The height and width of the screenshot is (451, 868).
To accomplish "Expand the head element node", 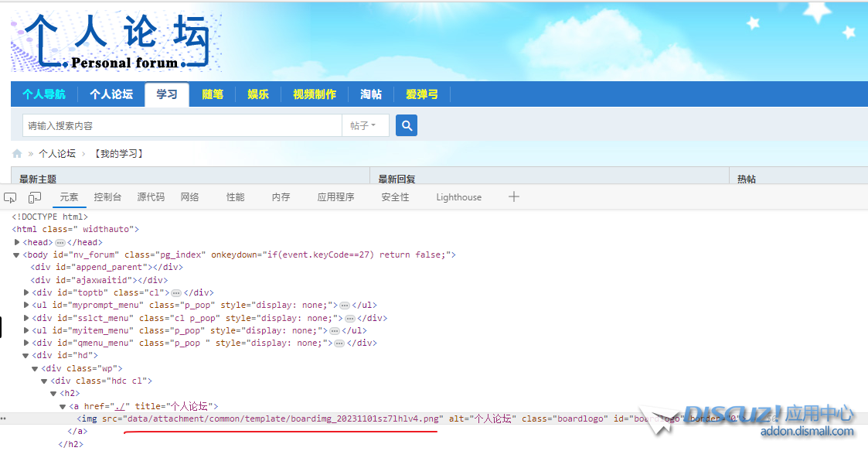I will (x=17, y=242).
